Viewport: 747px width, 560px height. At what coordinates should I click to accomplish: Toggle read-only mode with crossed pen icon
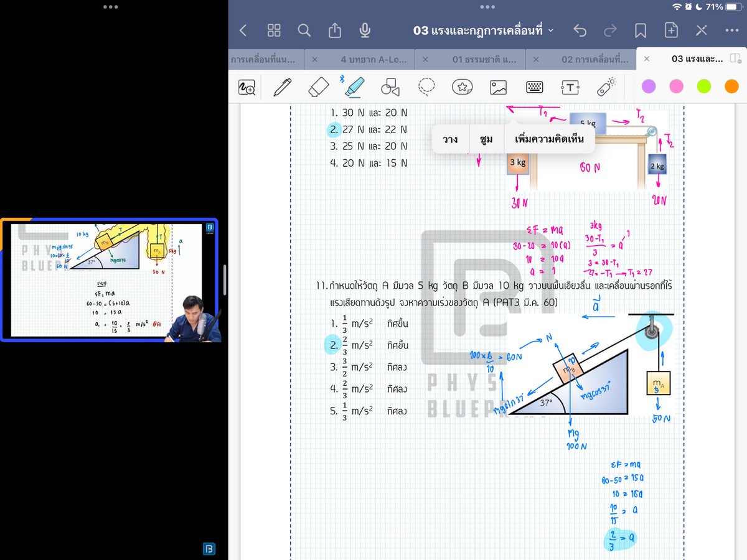tap(702, 30)
